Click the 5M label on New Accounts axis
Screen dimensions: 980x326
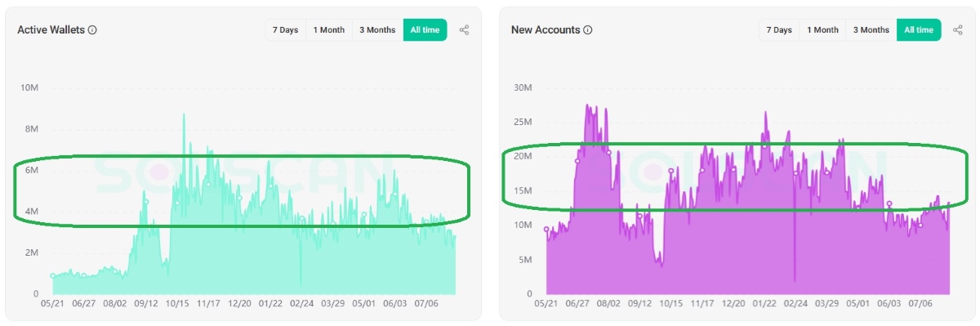pyautogui.click(x=525, y=260)
